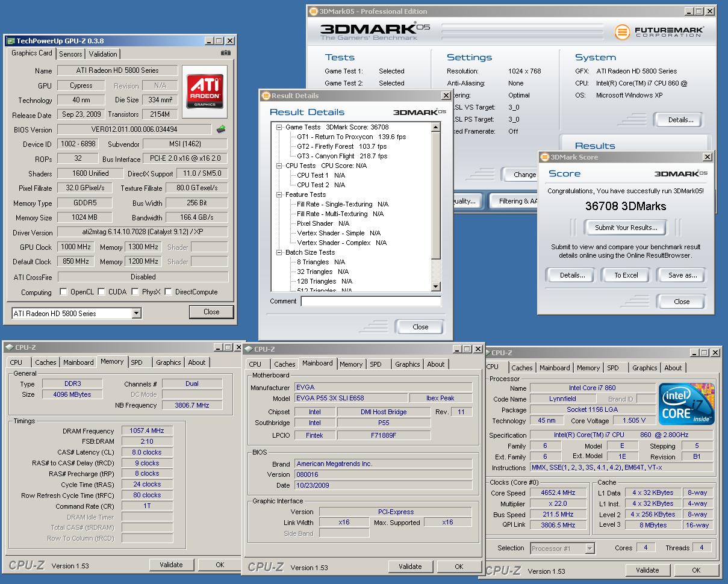Click the Comment input field in Result Details

(x=371, y=301)
